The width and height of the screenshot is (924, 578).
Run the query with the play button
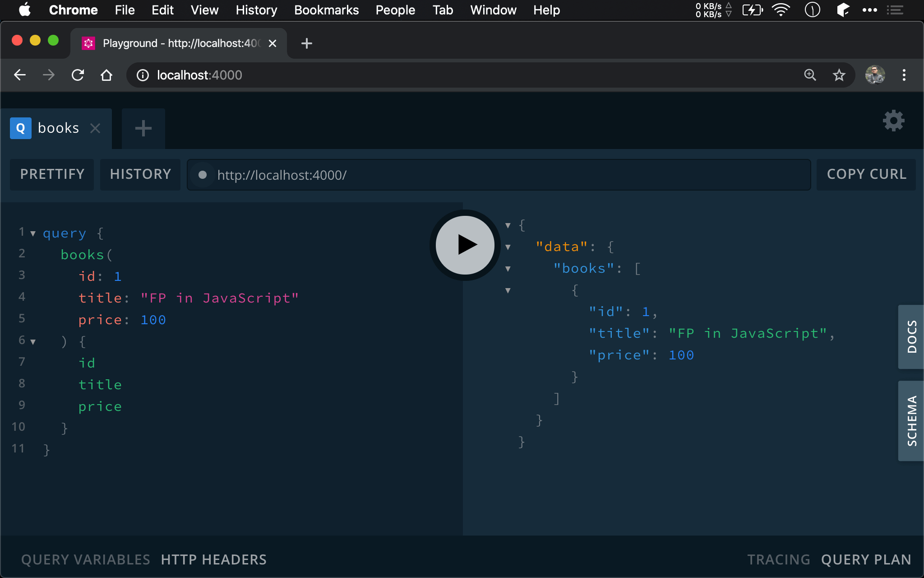465,245
